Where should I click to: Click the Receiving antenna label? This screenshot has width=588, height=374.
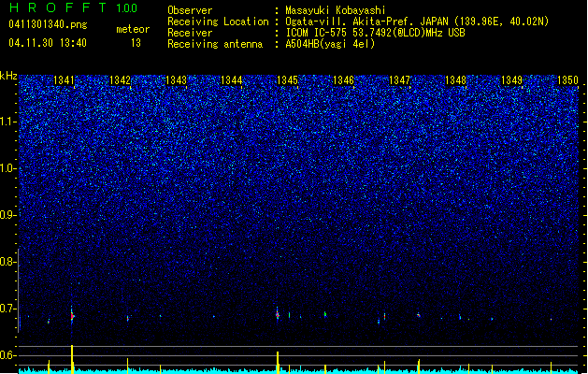point(215,44)
